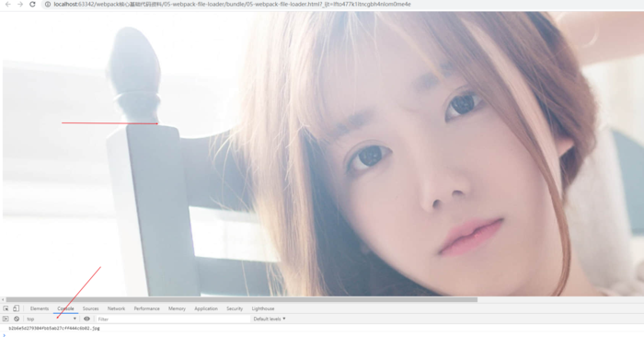This screenshot has height=337, width=644.
Task: Clear the console with the ban icon
Action: coord(17,319)
